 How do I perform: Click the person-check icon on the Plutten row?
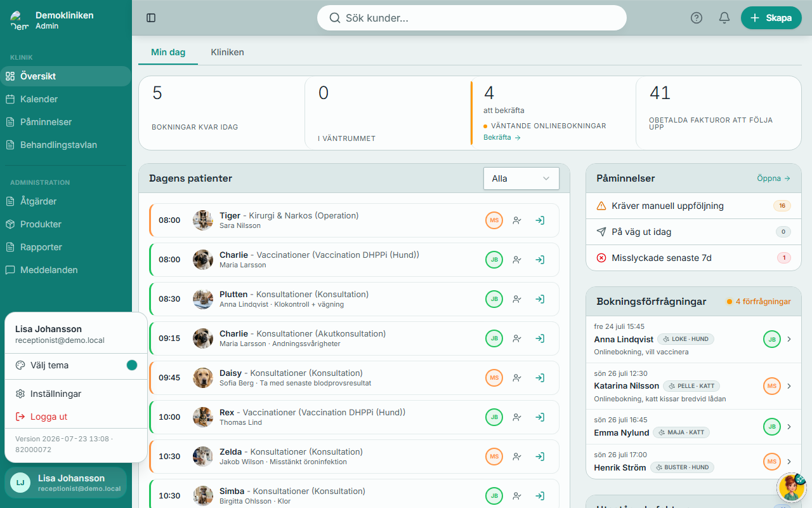coord(517,299)
